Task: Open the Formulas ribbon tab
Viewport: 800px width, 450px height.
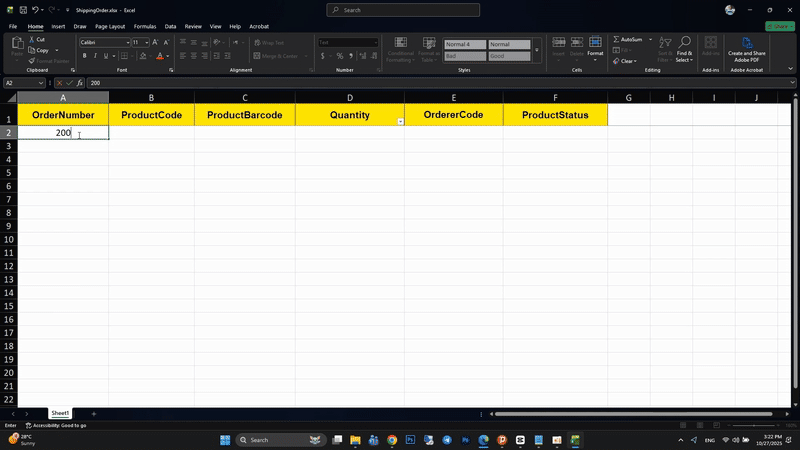Action: tap(144, 26)
